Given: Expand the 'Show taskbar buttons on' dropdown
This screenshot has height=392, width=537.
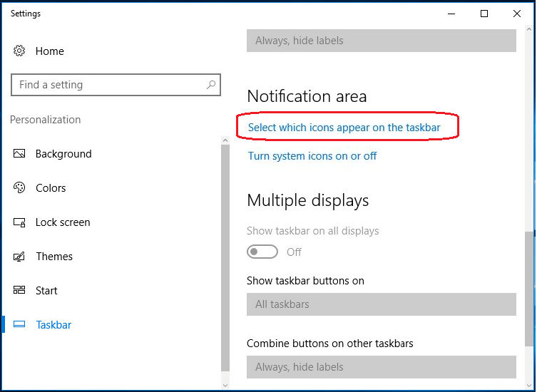Looking at the screenshot, I should point(381,304).
